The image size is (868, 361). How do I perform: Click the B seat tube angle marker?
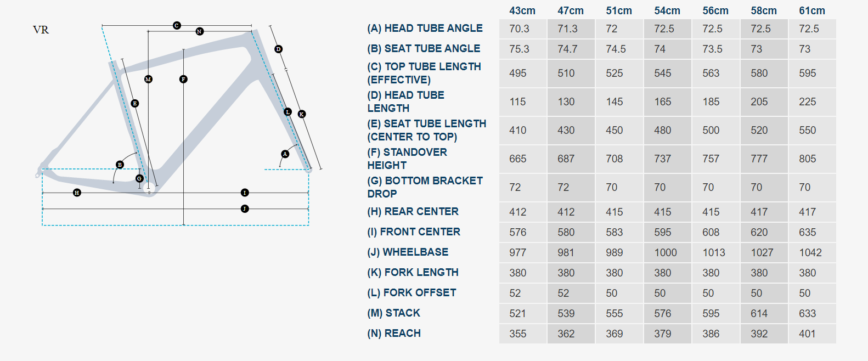click(120, 165)
